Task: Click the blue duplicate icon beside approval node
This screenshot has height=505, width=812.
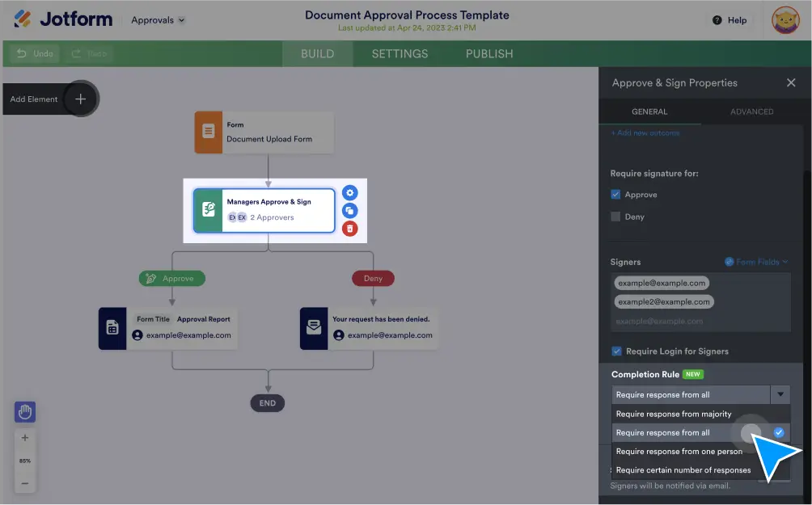Action: tap(349, 210)
